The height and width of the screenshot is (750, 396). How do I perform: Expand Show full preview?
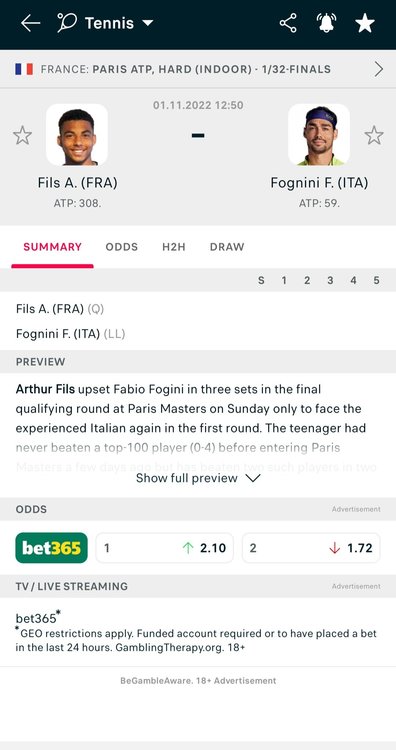[x=198, y=478]
